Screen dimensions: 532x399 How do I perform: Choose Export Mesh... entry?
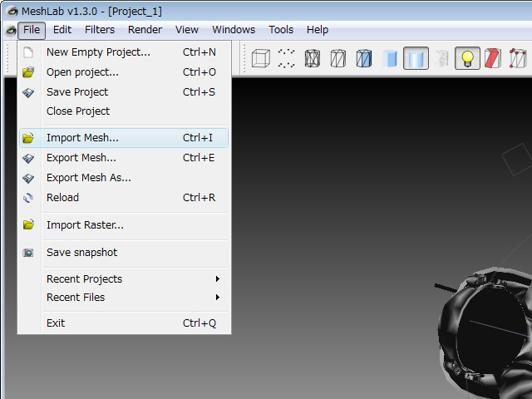(x=124, y=158)
